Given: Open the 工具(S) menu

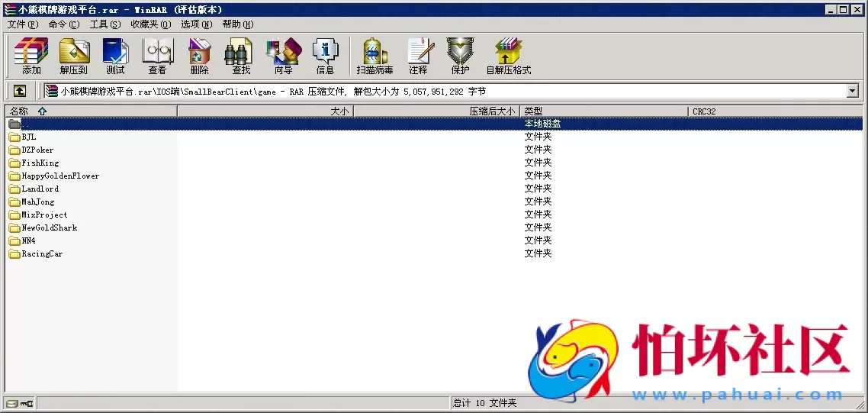Looking at the screenshot, I should pos(105,24).
